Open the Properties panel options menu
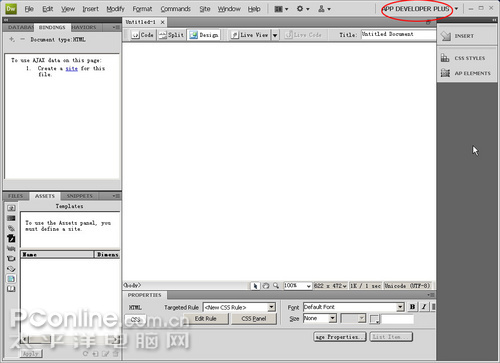Screen dimensions: 500x363 coord(431,295)
